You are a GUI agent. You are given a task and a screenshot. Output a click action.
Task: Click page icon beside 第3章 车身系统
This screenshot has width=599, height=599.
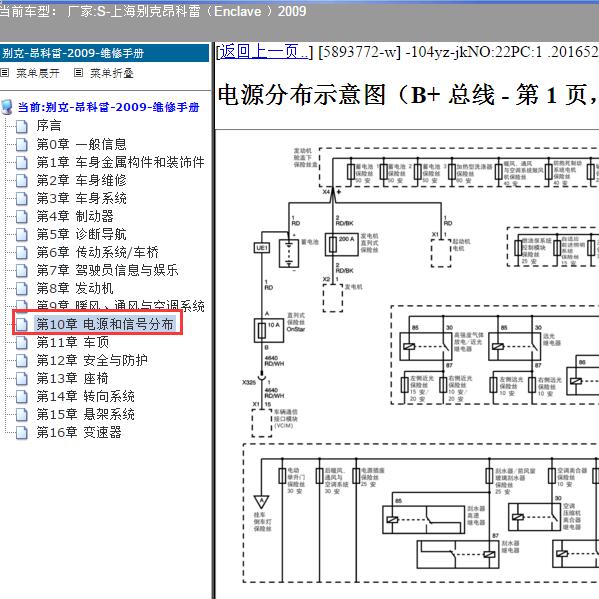(22, 198)
